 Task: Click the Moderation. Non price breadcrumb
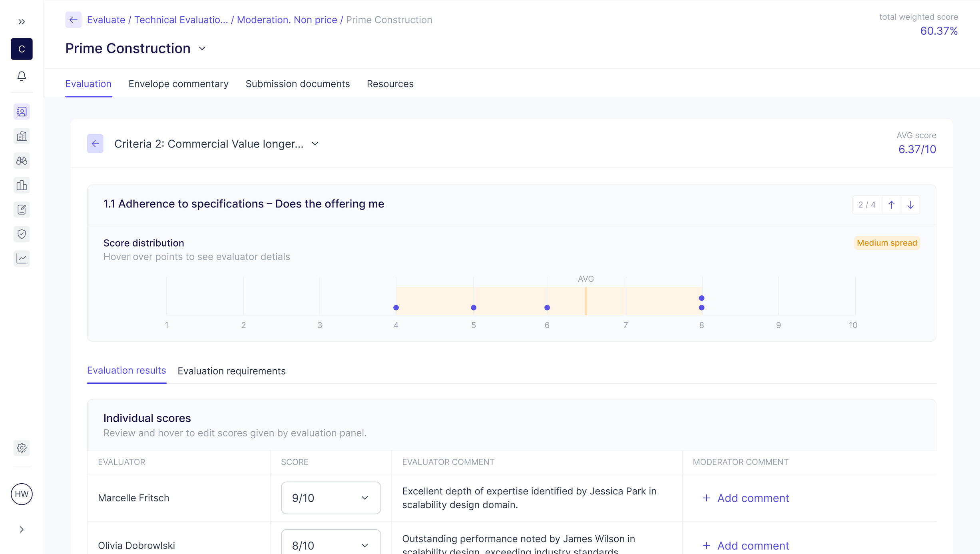[287, 20]
